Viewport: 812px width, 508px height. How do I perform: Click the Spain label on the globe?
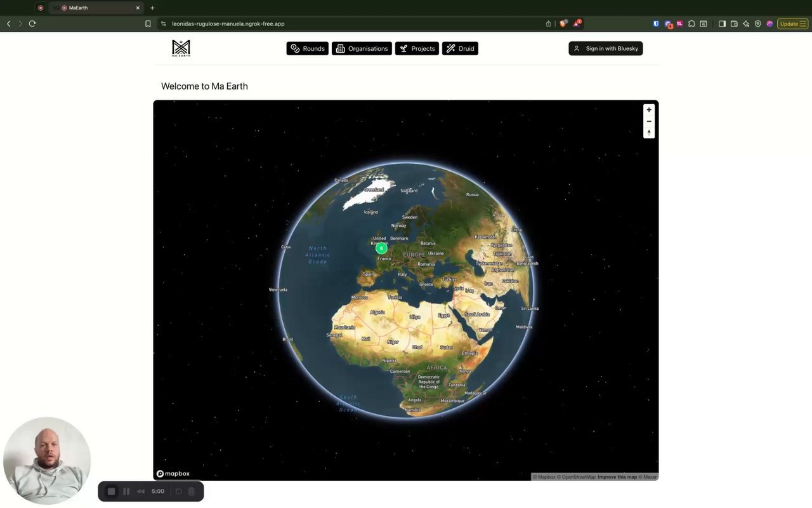[368, 274]
